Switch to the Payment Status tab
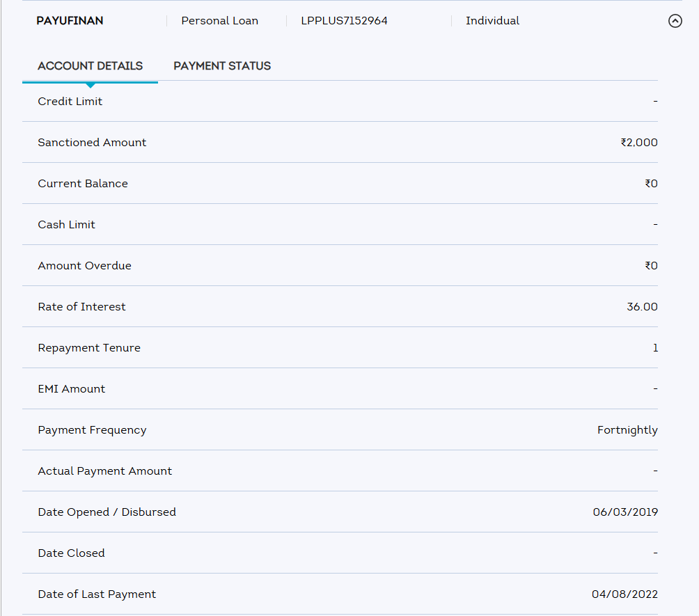The width and height of the screenshot is (699, 616). [x=222, y=66]
